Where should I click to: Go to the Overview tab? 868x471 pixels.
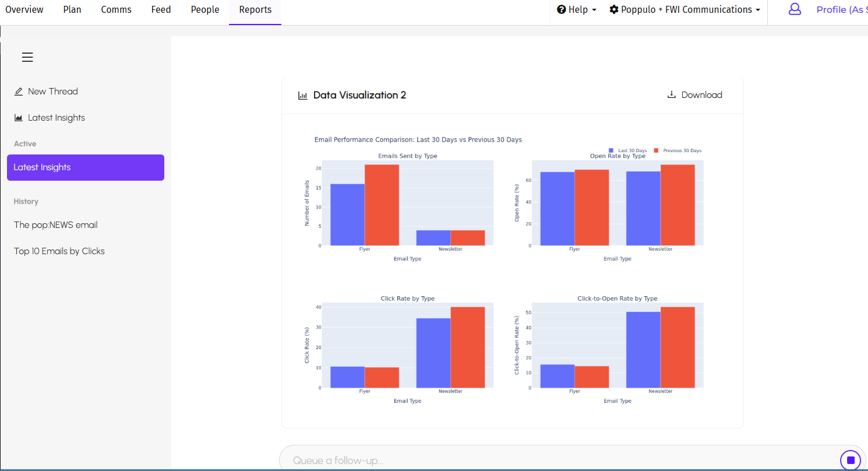coord(24,10)
